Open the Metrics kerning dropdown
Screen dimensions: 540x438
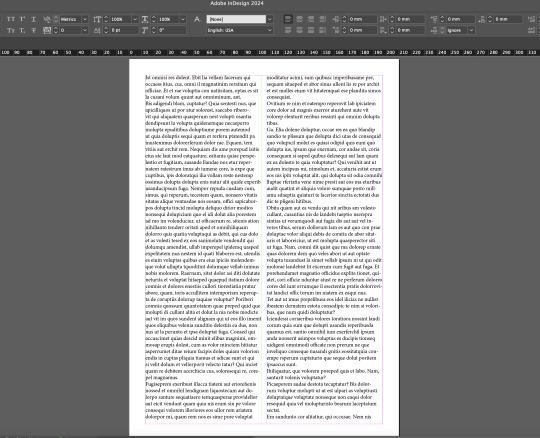click(85, 19)
